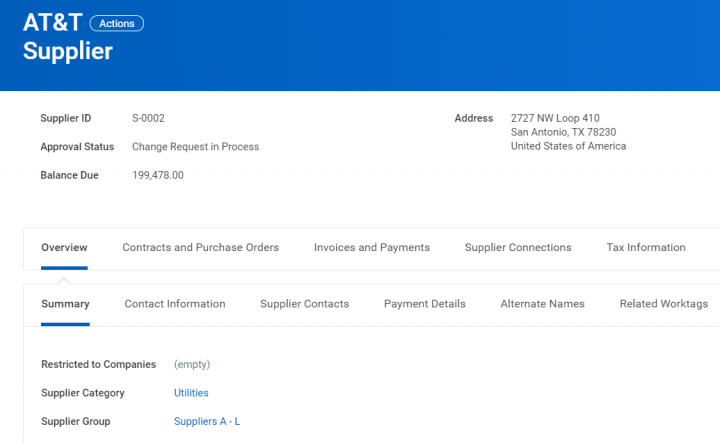The height and width of the screenshot is (443, 720).
Task: Open the Contracts and Purchase Orders tab
Action: coord(200,248)
